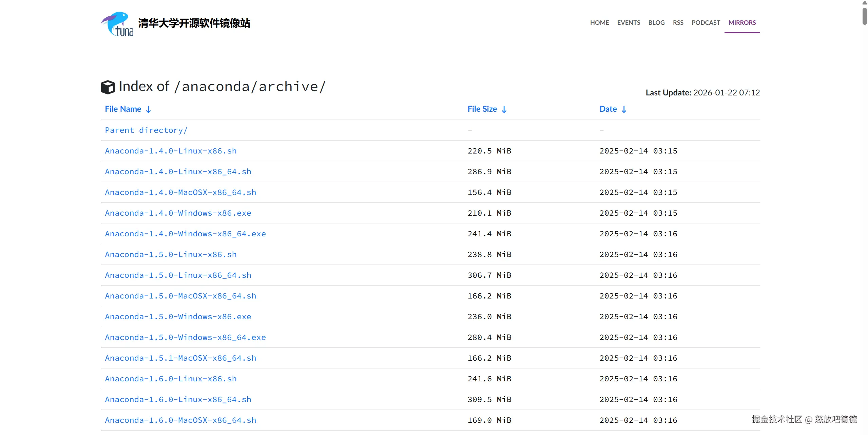Image resolution: width=868 pixels, height=435 pixels.
Task: Click Anaconda-1.6.0-Linux-x86_64.sh file
Action: pyautogui.click(x=178, y=400)
